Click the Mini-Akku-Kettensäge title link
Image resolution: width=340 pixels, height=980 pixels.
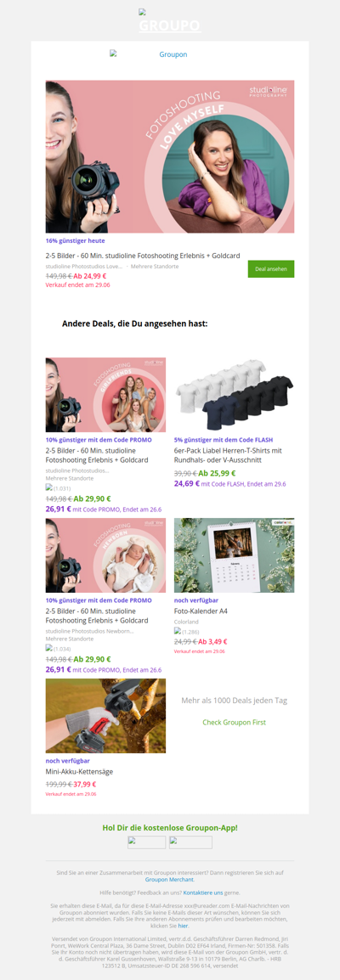point(79,771)
